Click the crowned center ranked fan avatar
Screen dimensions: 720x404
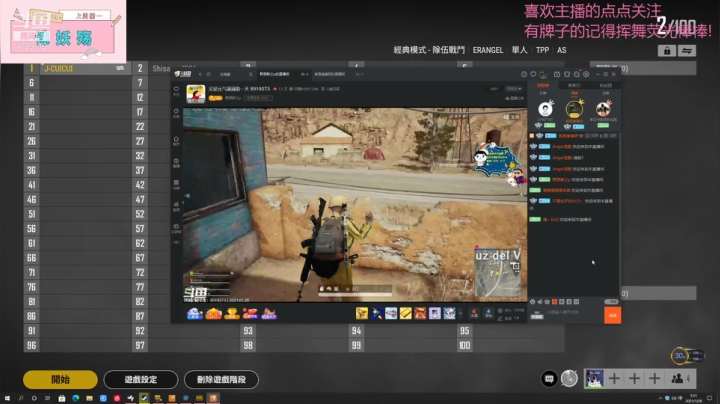(x=574, y=109)
